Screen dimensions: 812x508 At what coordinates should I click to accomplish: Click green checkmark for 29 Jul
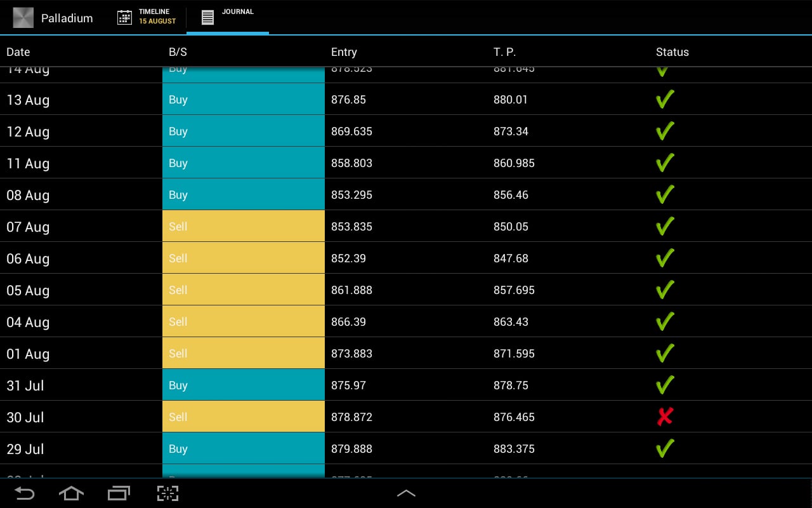[665, 448]
